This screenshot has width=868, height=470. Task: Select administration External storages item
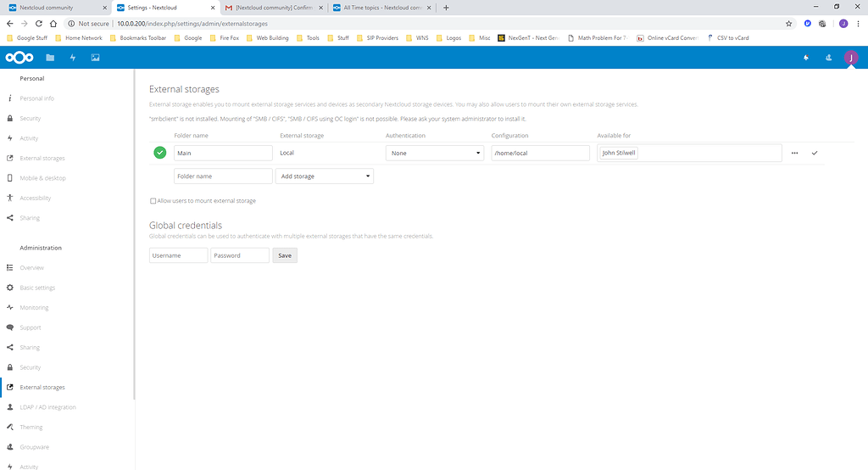point(42,388)
